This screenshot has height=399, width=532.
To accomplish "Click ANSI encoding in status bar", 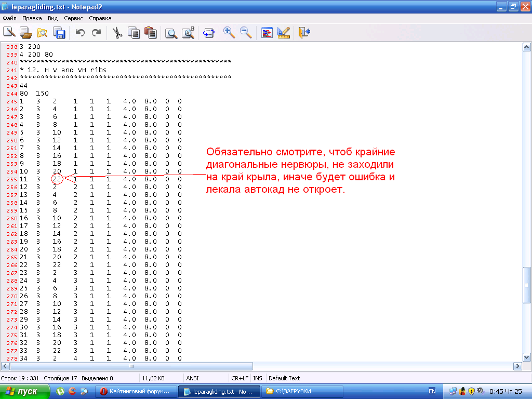I will point(193,378).
